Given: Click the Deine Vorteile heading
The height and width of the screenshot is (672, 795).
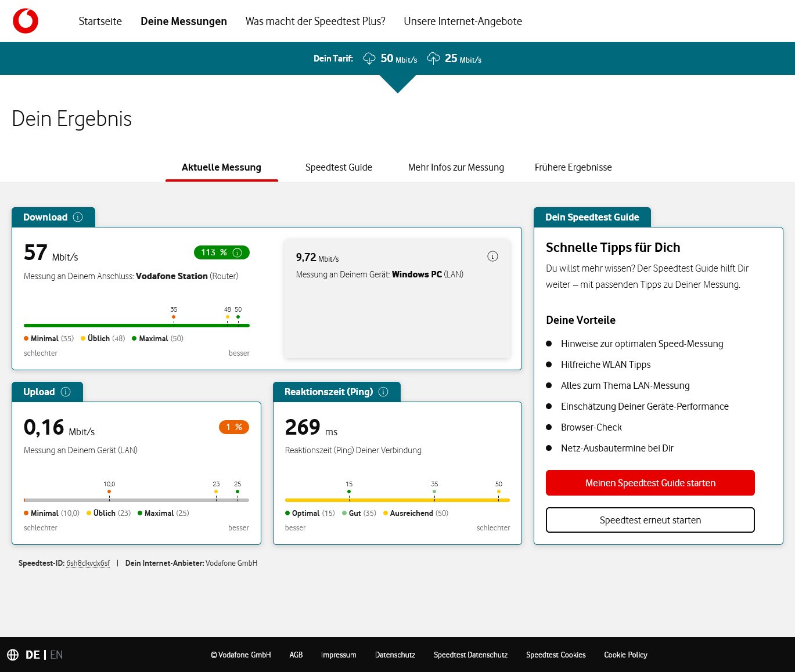Looking at the screenshot, I should pos(581,320).
